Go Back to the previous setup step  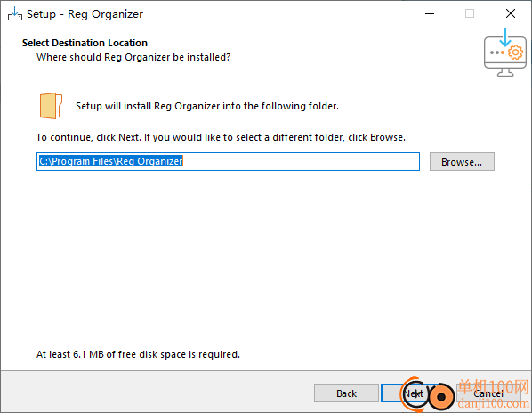click(346, 393)
